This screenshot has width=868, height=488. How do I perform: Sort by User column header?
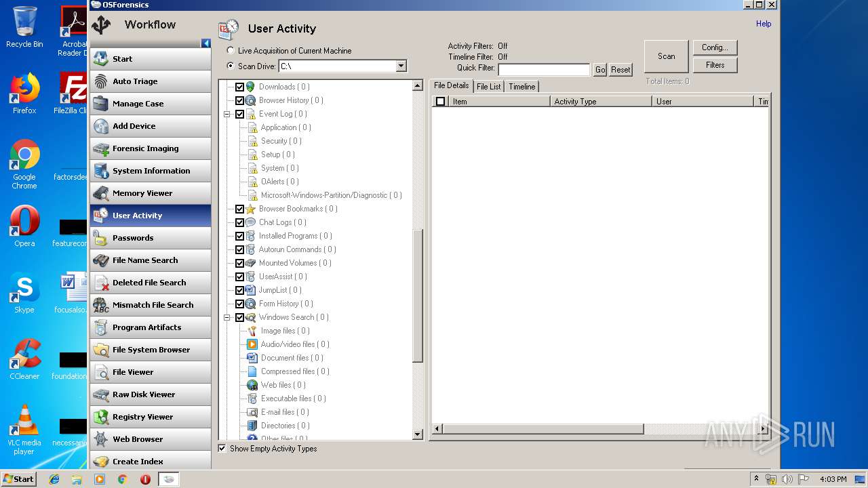pyautogui.click(x=703, y=101)
